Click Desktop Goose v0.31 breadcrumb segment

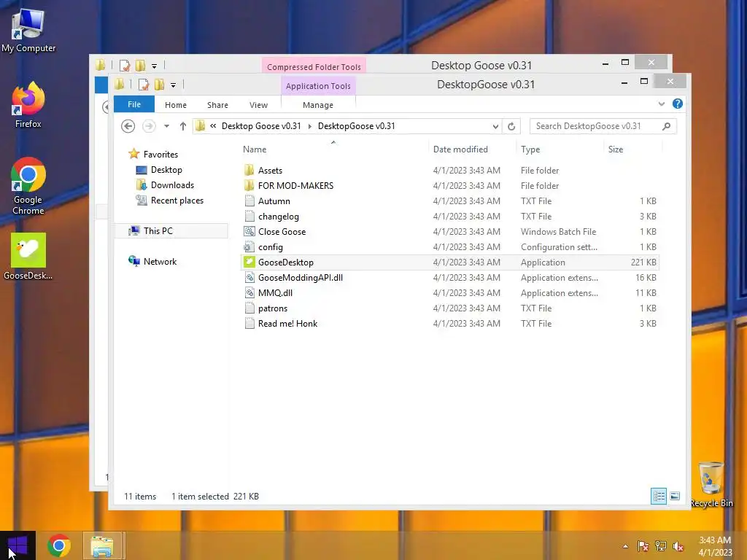(x=261, y=126)
